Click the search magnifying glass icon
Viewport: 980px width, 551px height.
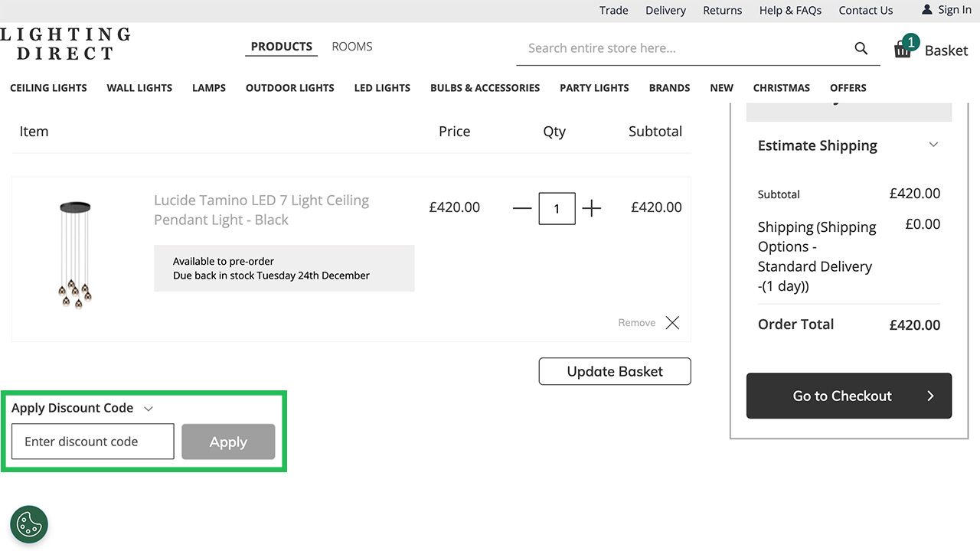coord(861,47)
